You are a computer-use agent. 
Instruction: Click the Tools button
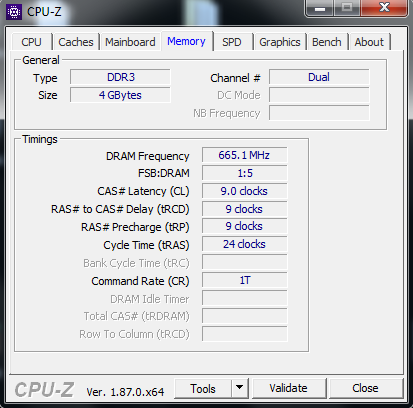(x=203, y=388)
